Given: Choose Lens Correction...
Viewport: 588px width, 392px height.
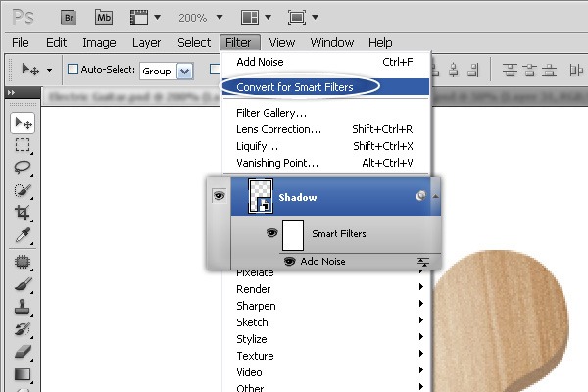Looking at the screenshot, I should coord(326,129).
